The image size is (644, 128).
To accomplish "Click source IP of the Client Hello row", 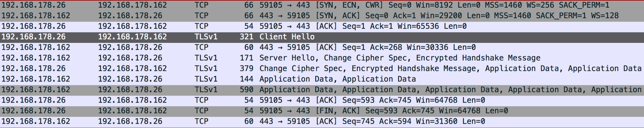I will [x=33, y=37].
